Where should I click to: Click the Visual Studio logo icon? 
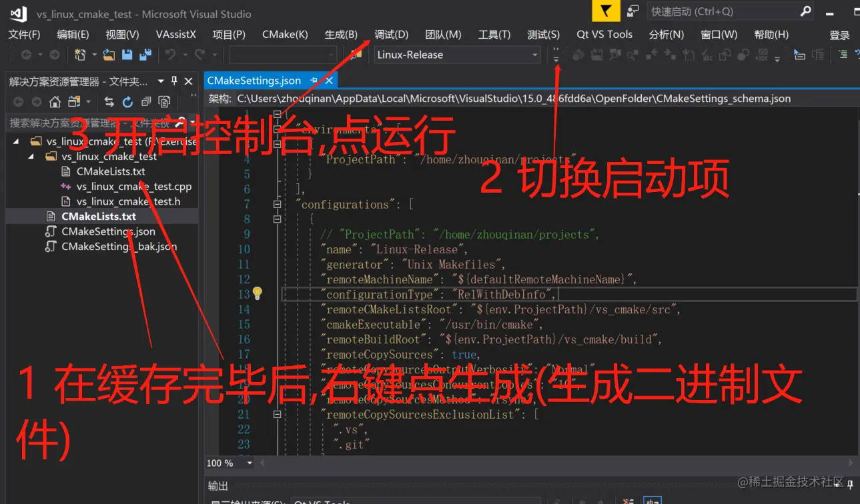pyautogui.click(x=18, y=13)
